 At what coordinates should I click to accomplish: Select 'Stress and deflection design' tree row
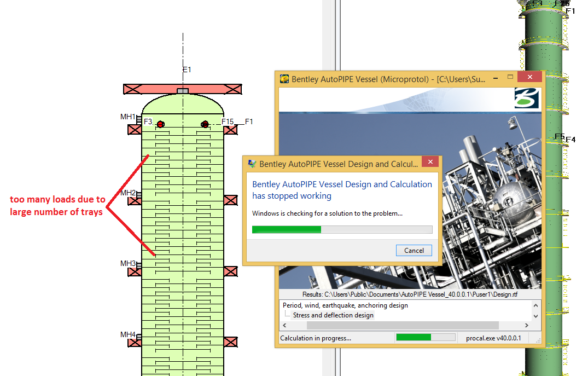(x=333, y=315)
